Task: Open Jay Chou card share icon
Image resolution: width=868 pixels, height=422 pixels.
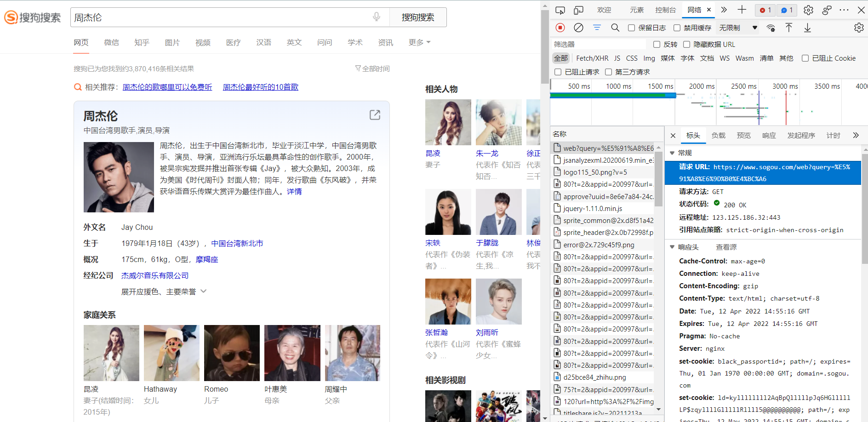Action: [375, 115]
